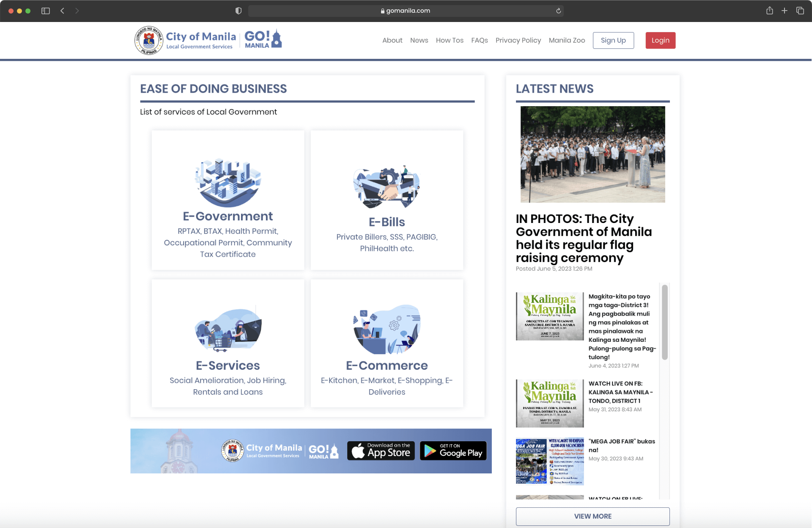Click the Get it on Google Play badge
The image size is (812, 528).
[453, 451]
